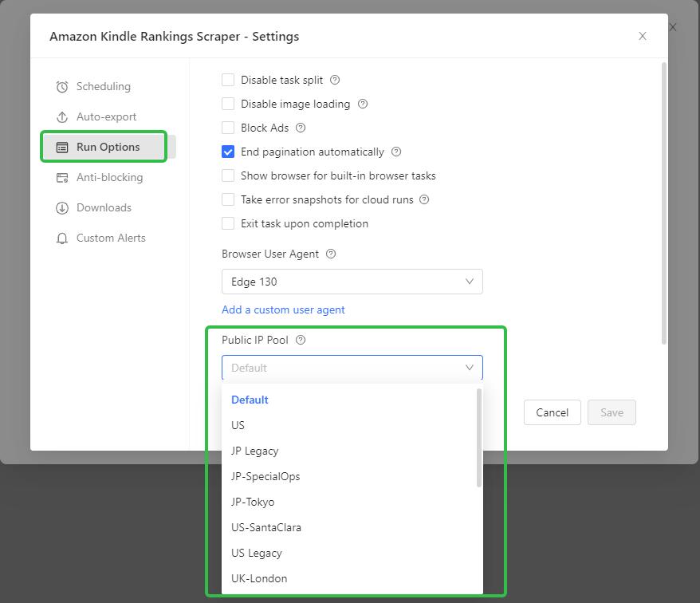Close the Settings dialog with X
This screenshot has width=700, height=603.
[x=643, y=36]
